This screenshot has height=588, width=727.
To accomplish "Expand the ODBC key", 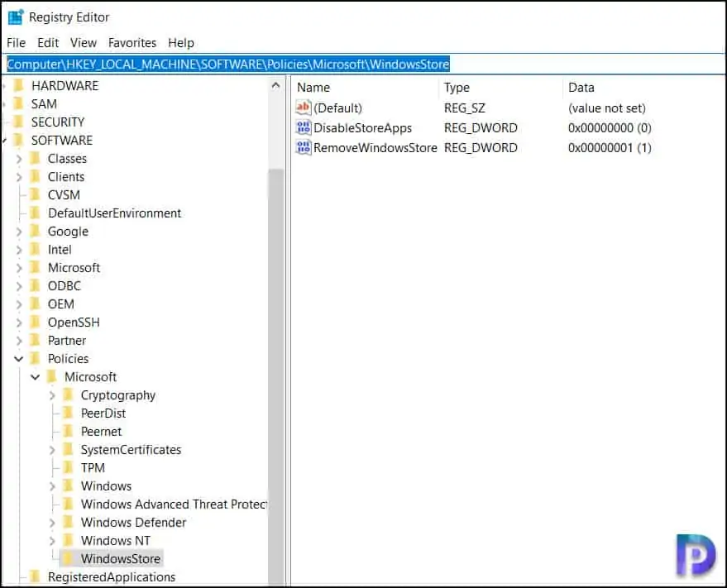I will [19, 286].
